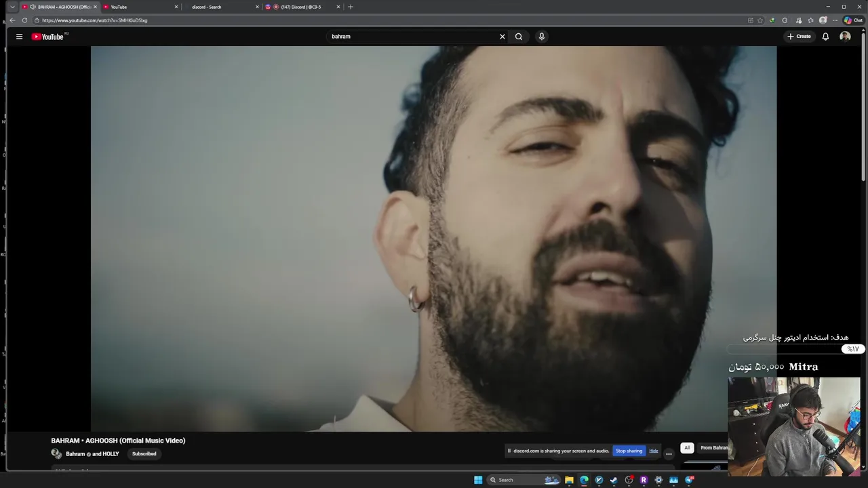Add page to favorites star

(760, 20)
